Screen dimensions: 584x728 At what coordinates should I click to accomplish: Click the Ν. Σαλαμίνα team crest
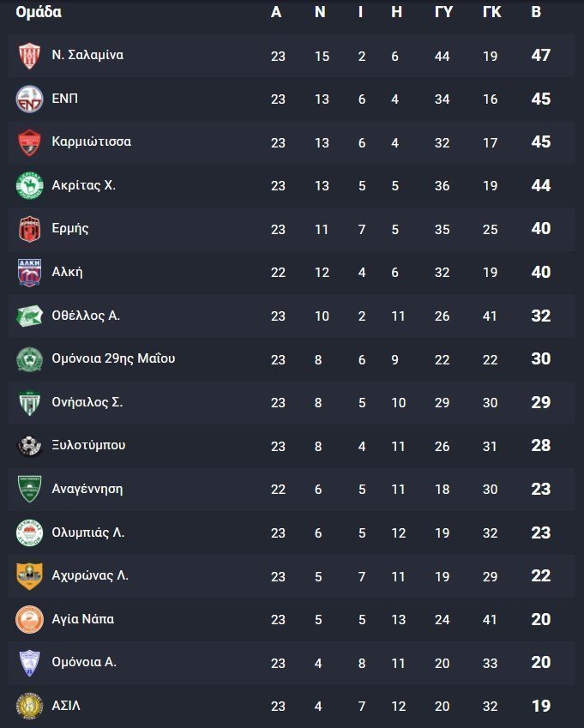pyautogui.click(x=29, y=56)
